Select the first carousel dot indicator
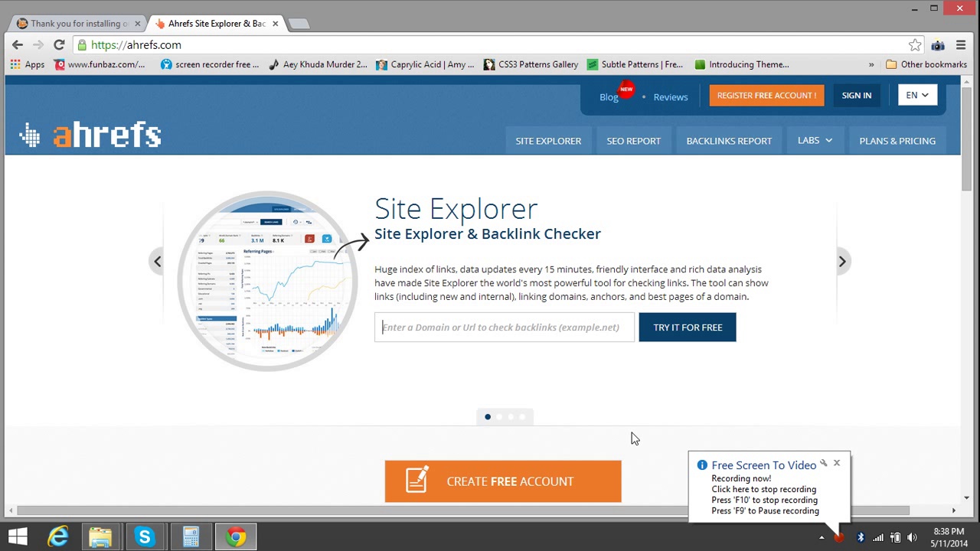This screenshot has width=980, height=551. point(488,417)
